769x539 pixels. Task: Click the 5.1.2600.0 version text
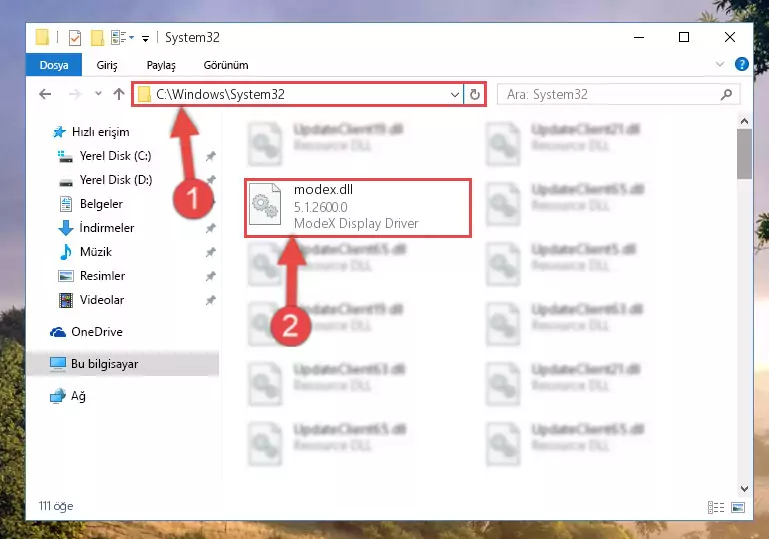coord(320,207)
